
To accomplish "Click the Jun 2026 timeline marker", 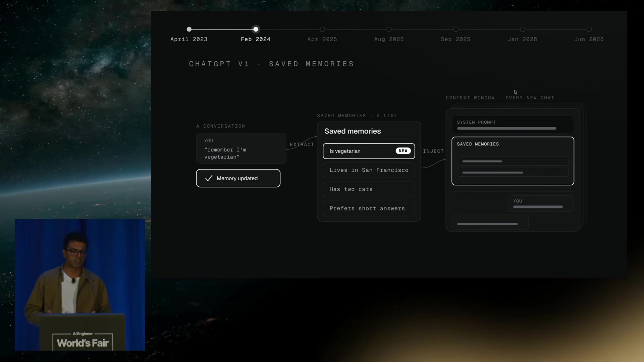I will [x=589, y=29].
